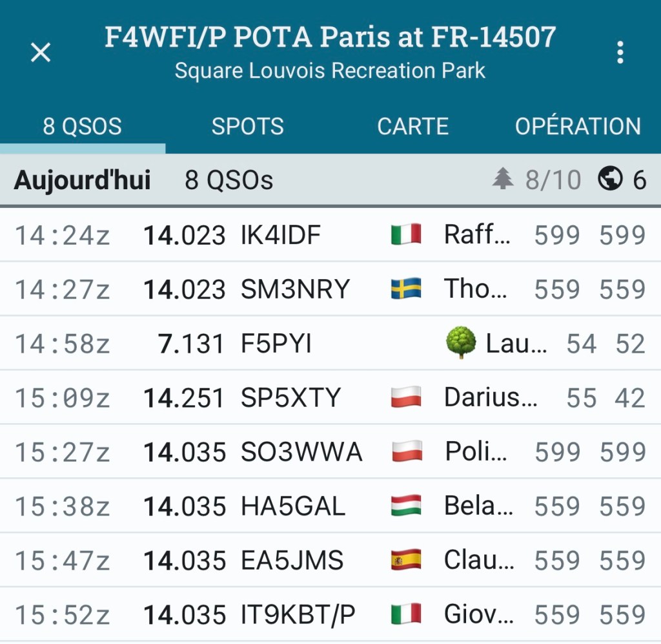Switch to the SPOTS tab
This screenshot has width=661, height=644.
(247, 126)
